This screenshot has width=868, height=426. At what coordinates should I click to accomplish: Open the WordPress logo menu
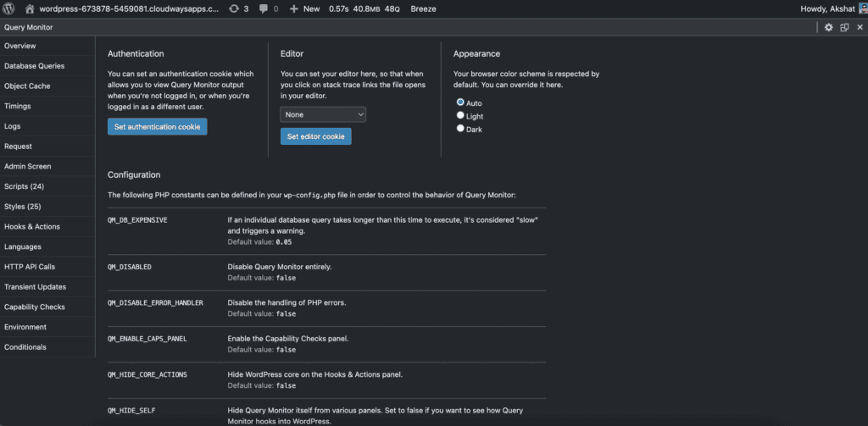coord(8,8)
